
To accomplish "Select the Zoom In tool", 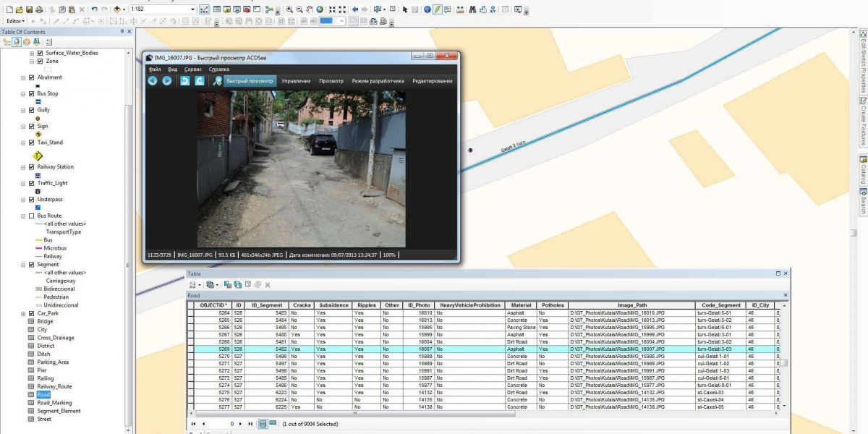I will pos(289,9).
